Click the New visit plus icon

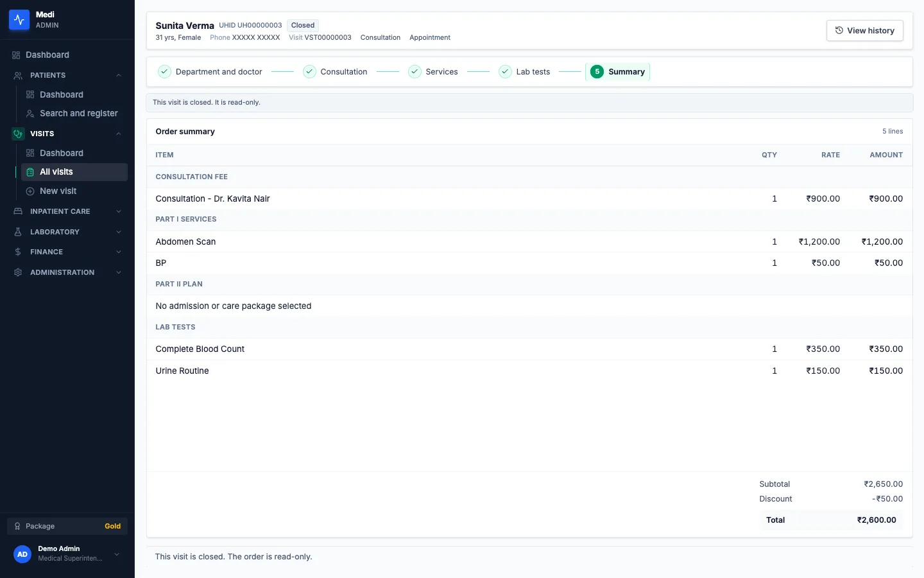pyautogui.click(x=30, y=191)
